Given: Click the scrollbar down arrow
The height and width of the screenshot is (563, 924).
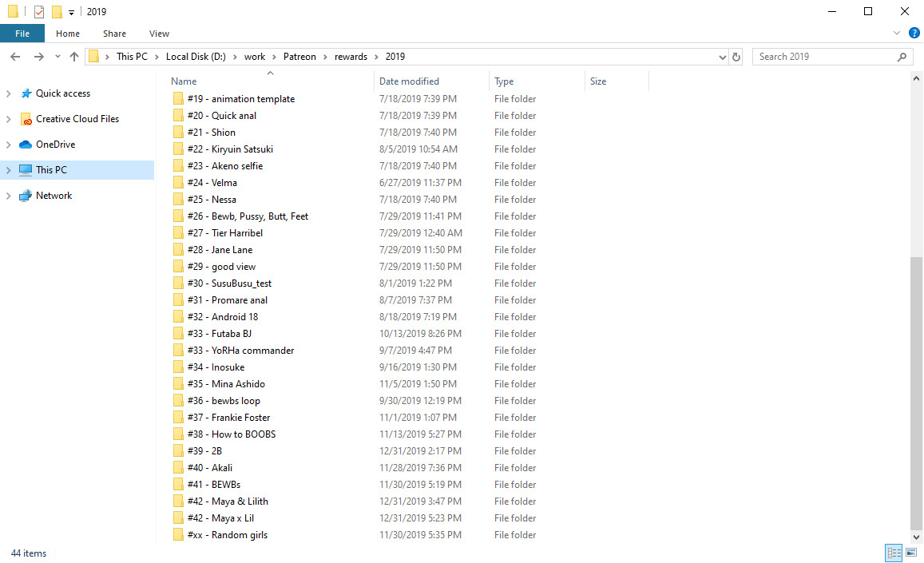Looking at the screenshot, I should [x=916, y=537].
